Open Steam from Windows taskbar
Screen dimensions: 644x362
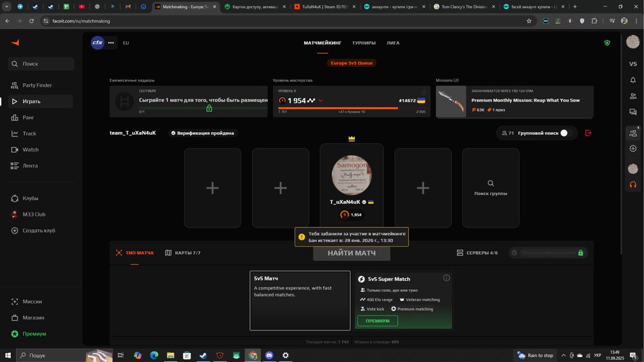pyautogui.click(x=204, y=356)
